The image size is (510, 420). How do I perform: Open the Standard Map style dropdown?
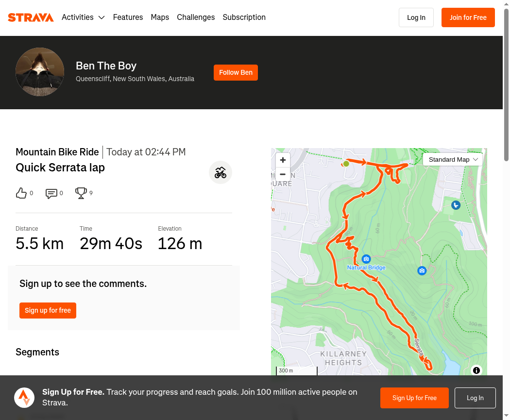tap(453, 160)
